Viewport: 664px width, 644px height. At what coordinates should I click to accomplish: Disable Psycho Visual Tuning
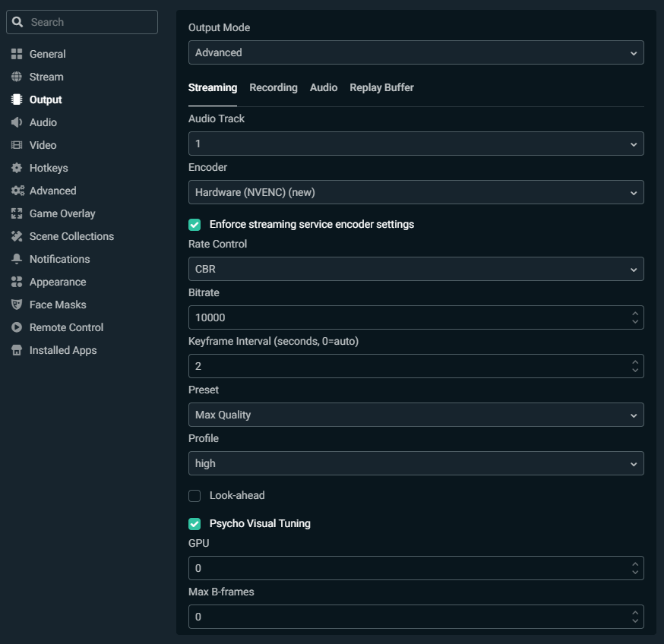(194, 523)
